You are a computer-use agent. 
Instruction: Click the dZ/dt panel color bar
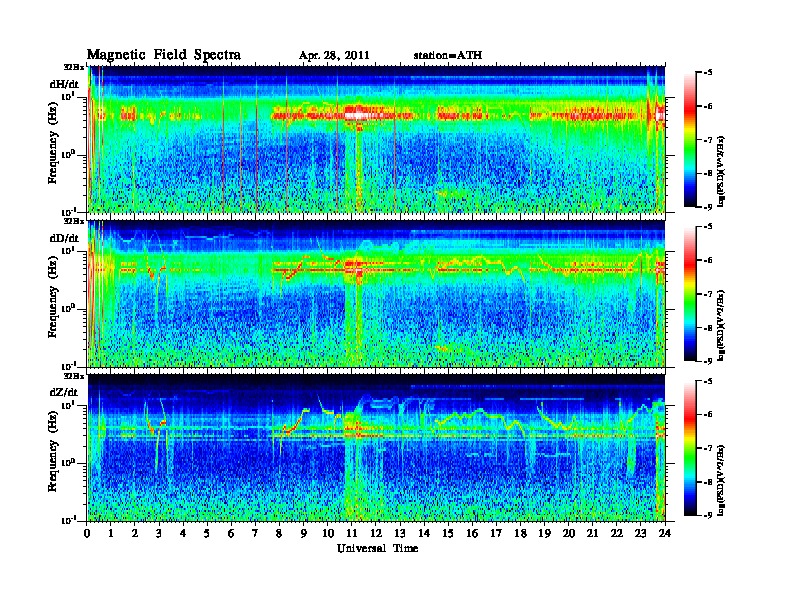click(x=690, y=448)
